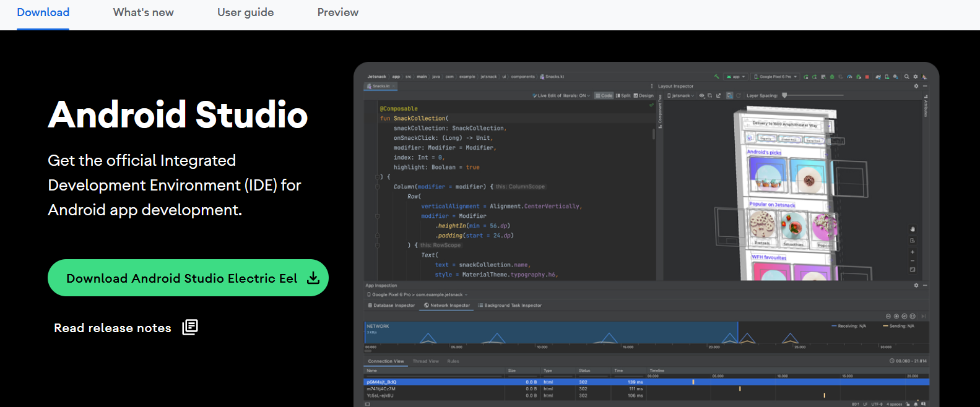Click the network timeline zoom out icon
Image resolution: width=980 pixels, height=407 pixels.
(888, 316)
